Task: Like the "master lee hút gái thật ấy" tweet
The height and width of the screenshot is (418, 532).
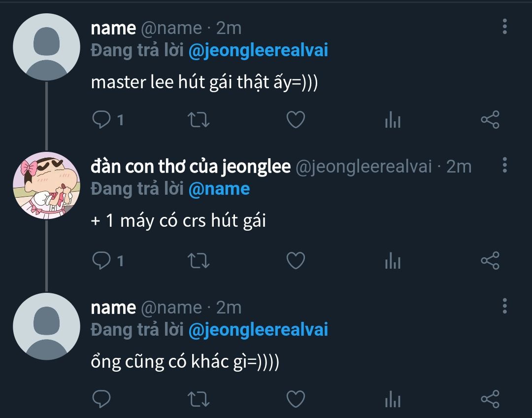Action: [x=296, y=119]
